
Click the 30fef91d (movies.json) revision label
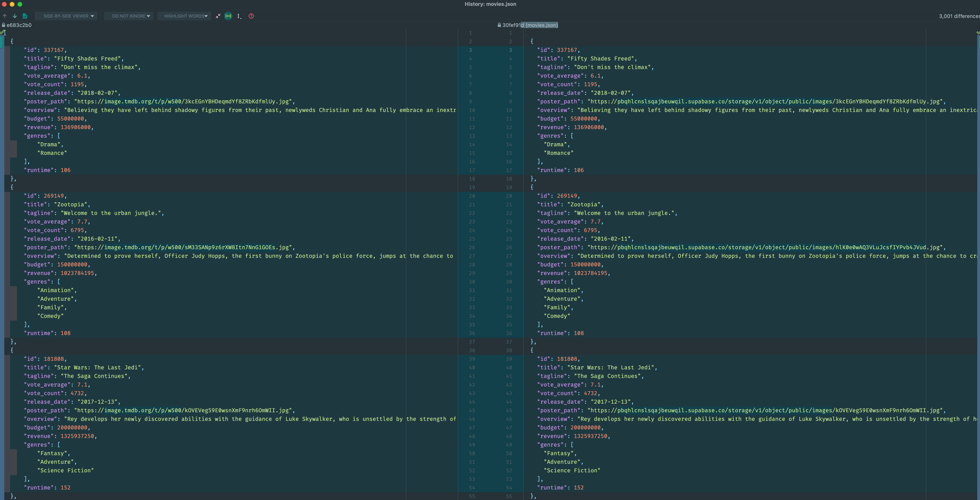[x=530, y=25]
